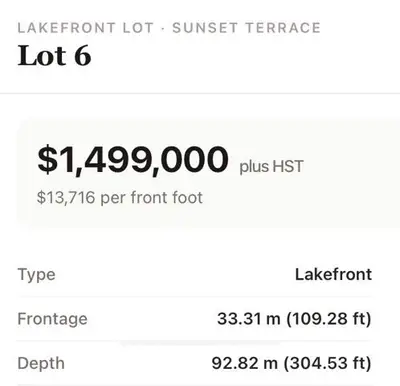Click the Frontage row label
The height and width of the screenshot is (386, 400).
pos(52,319)
